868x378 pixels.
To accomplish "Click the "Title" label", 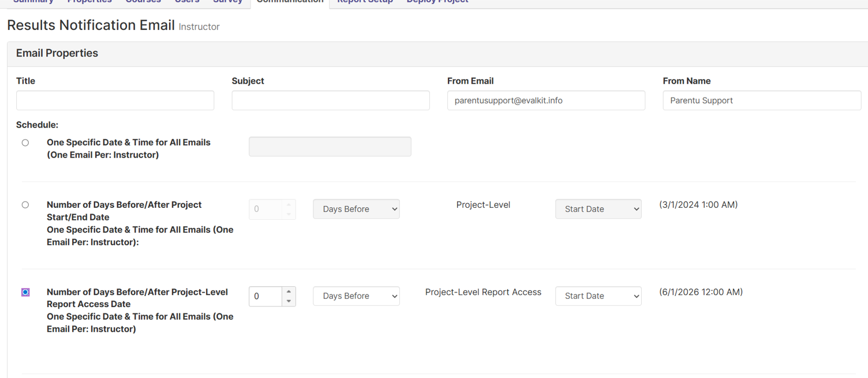I will coord(26,81).
